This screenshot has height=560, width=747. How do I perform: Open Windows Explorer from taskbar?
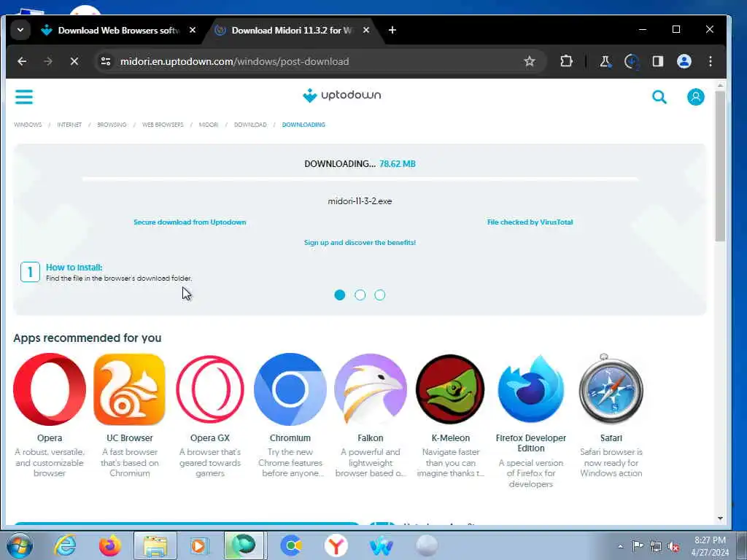click(155, 545)
